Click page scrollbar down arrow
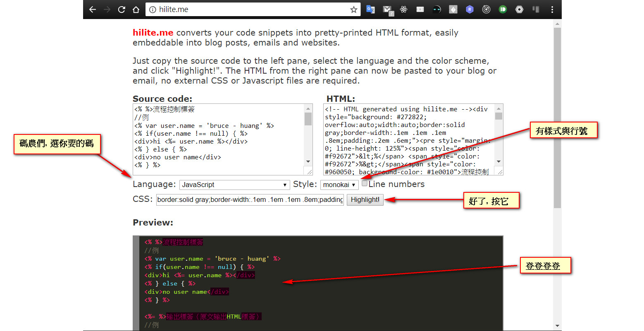644x331 pixels. coord(557,326)
